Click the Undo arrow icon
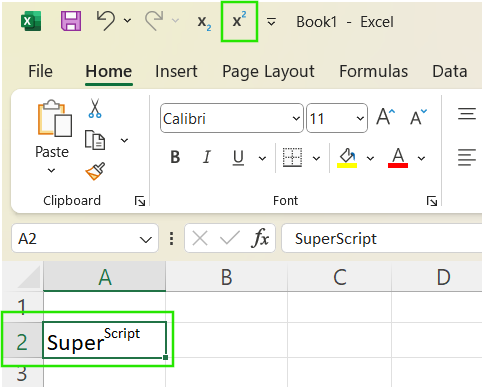482x387 pixels. (106, 21)
